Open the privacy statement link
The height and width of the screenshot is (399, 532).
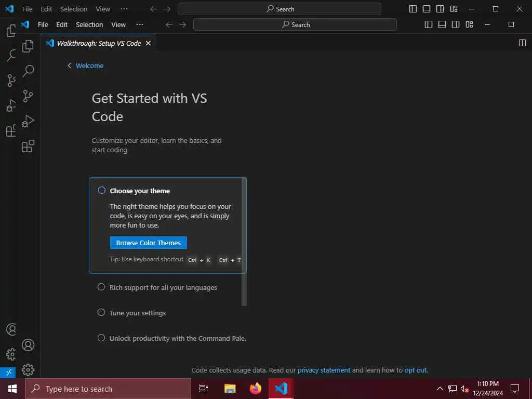tap(324, 370)
